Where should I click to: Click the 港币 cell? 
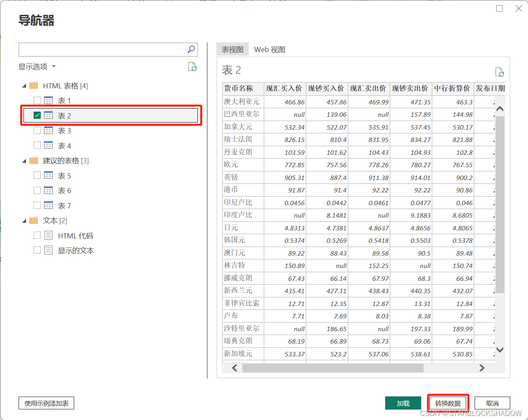pos(243,190)
